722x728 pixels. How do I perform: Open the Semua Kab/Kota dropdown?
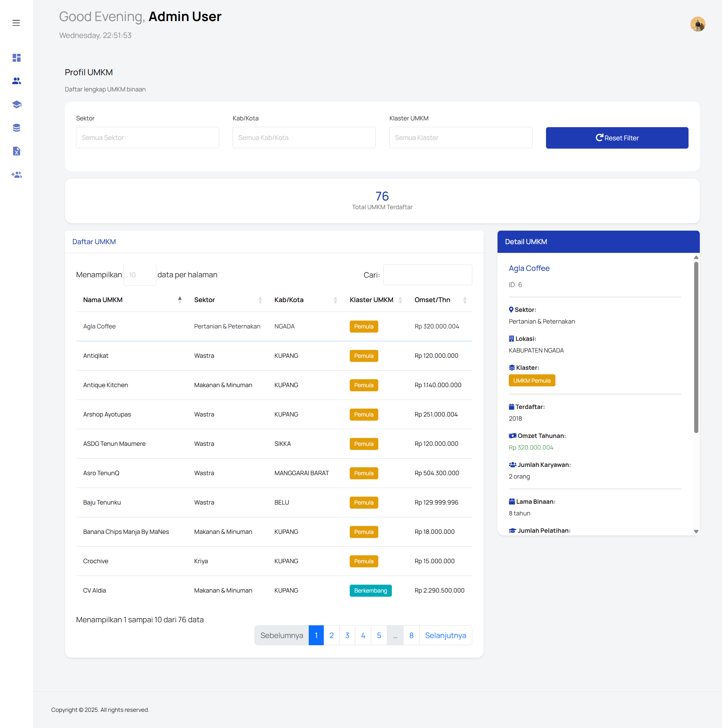[303, 138]
